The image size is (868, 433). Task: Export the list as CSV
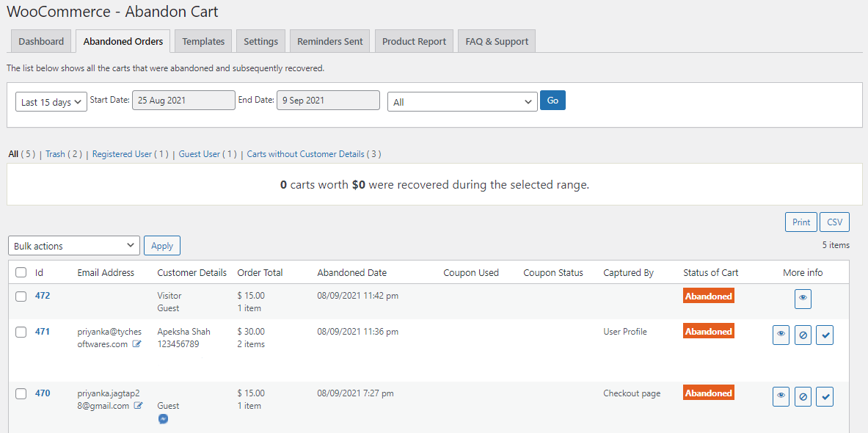835,222
